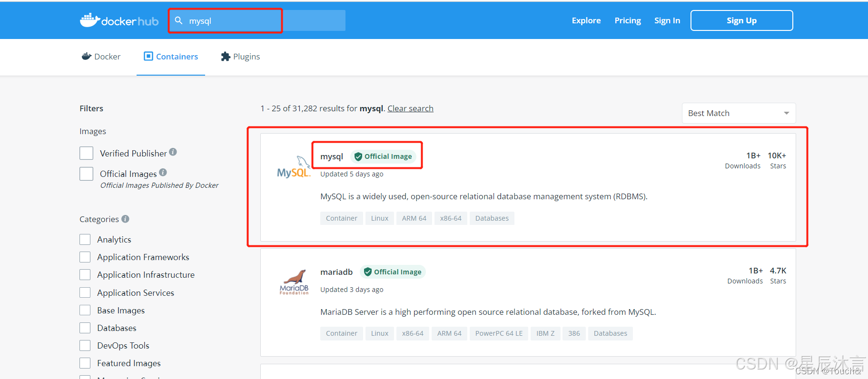Check the DevOps Tools category

click(x=85, y=345)
